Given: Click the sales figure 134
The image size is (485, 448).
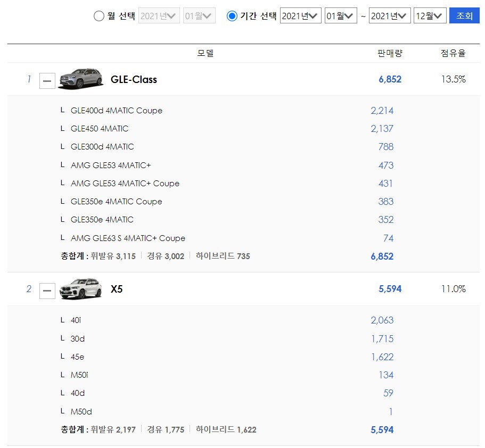Looking at the screenshot, I should pos(386,375).
